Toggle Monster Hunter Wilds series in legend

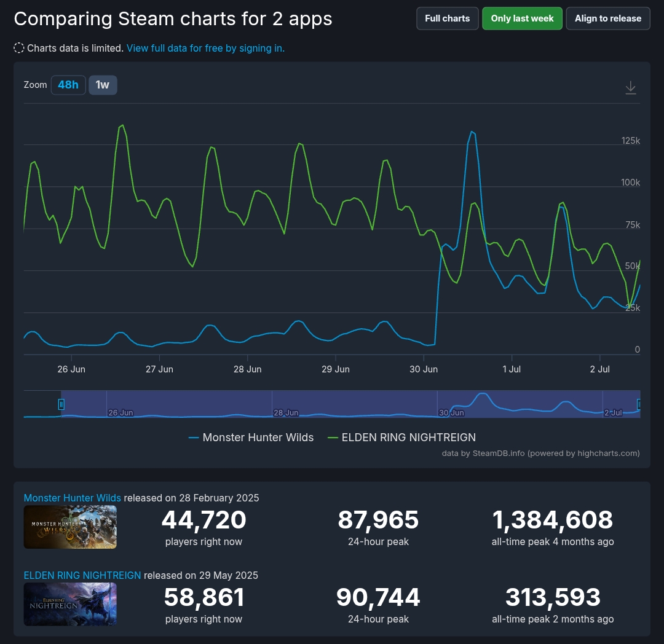pos(251,438)
